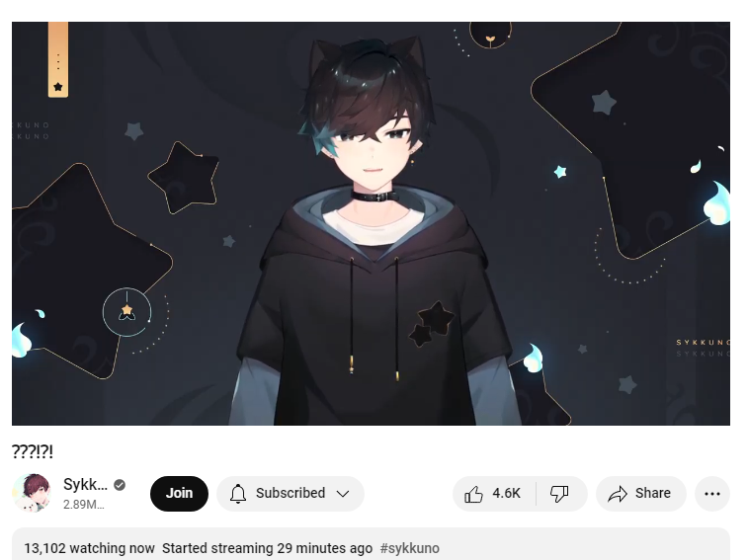Click the black Join membership button
Screen dimensions: 748x560
coord(179,493)
